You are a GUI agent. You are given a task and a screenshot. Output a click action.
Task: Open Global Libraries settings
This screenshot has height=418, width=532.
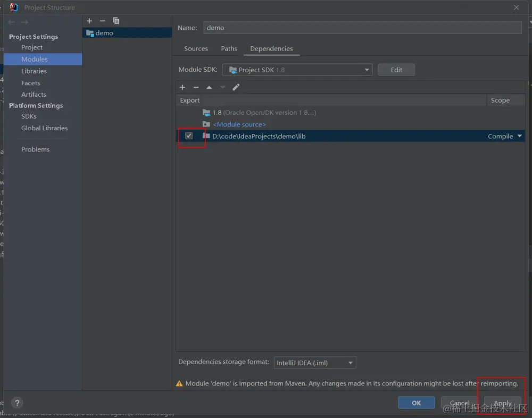tap(44, 128)
